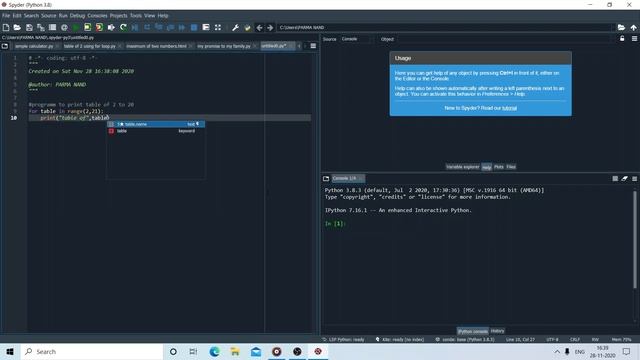Choose the table keyword autocomplete suggestion

point(156,131)
